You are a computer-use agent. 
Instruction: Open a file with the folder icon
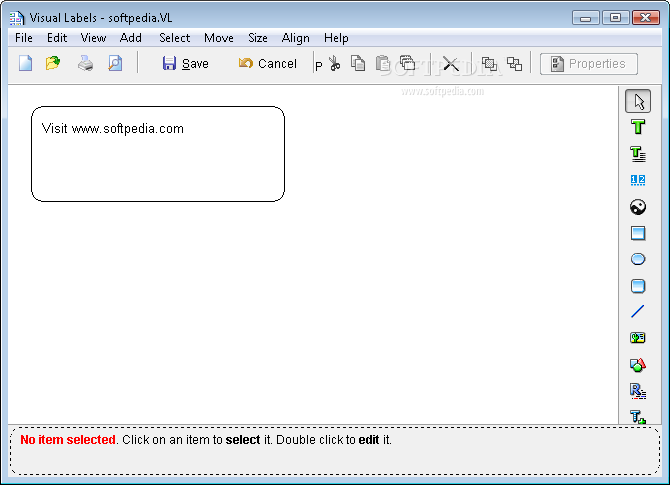click(x=53, y=63)
